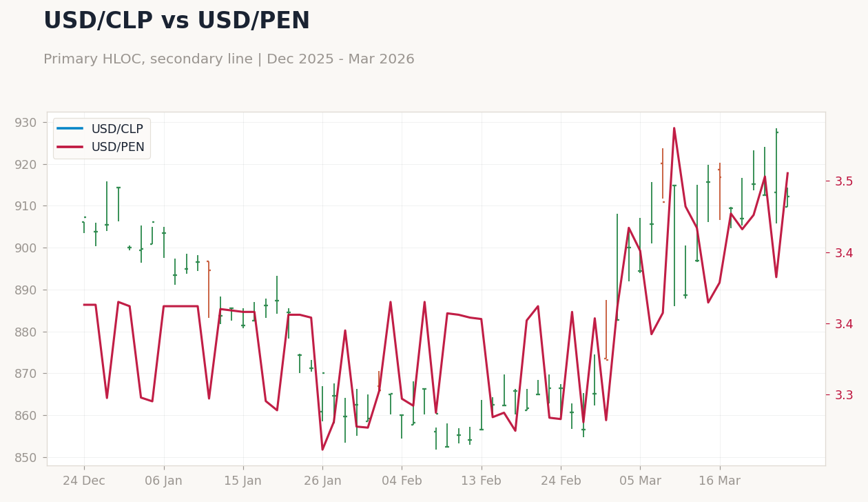
Task: Click the 24 Dec x-axis label
Action: click(84, 481)
